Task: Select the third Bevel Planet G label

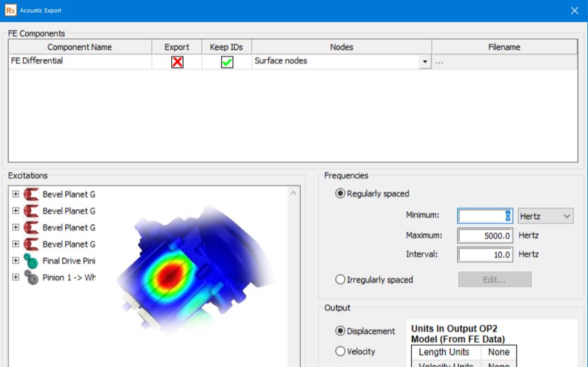Action: (x=69, y=227)
